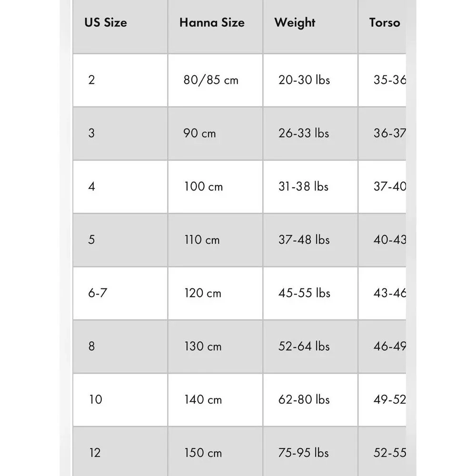Click the 75-95 lbs weight cell
Image resolution: width=476 pixels, height=476 pixels.
310,451
